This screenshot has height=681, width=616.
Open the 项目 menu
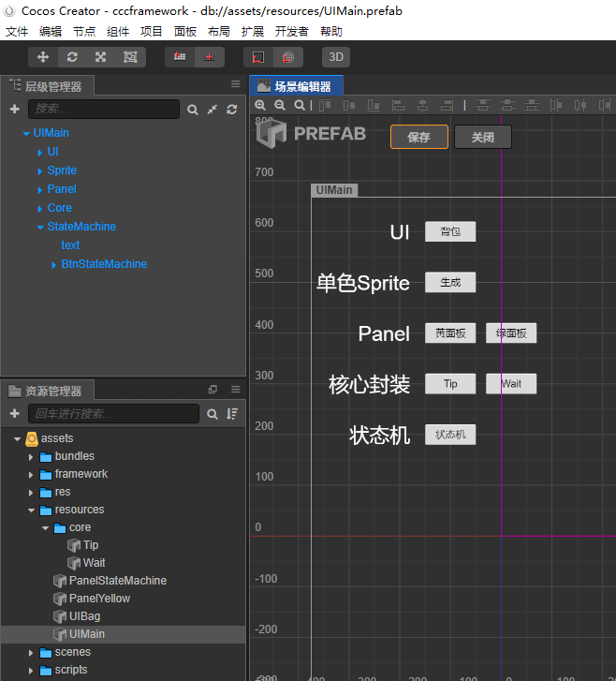pos(151,31)
